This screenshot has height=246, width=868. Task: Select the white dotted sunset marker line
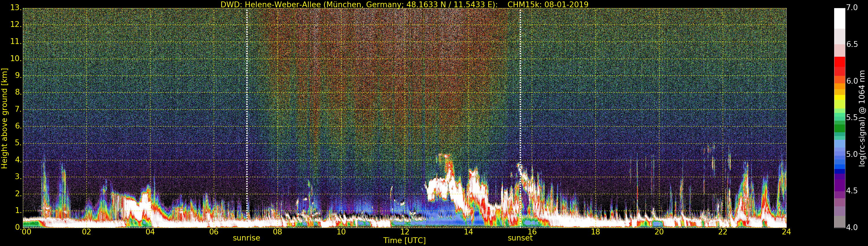tap(520, 118)
